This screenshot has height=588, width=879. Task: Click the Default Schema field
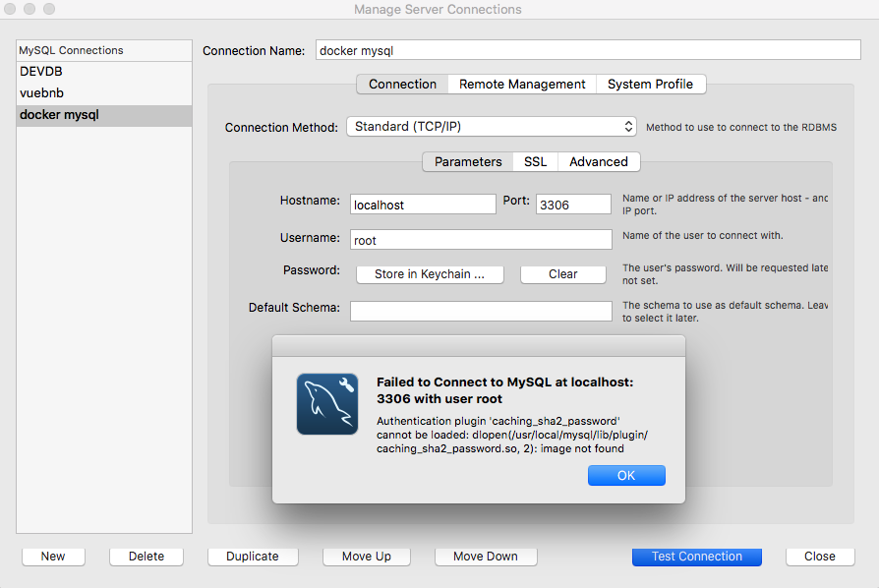point(481,311)
